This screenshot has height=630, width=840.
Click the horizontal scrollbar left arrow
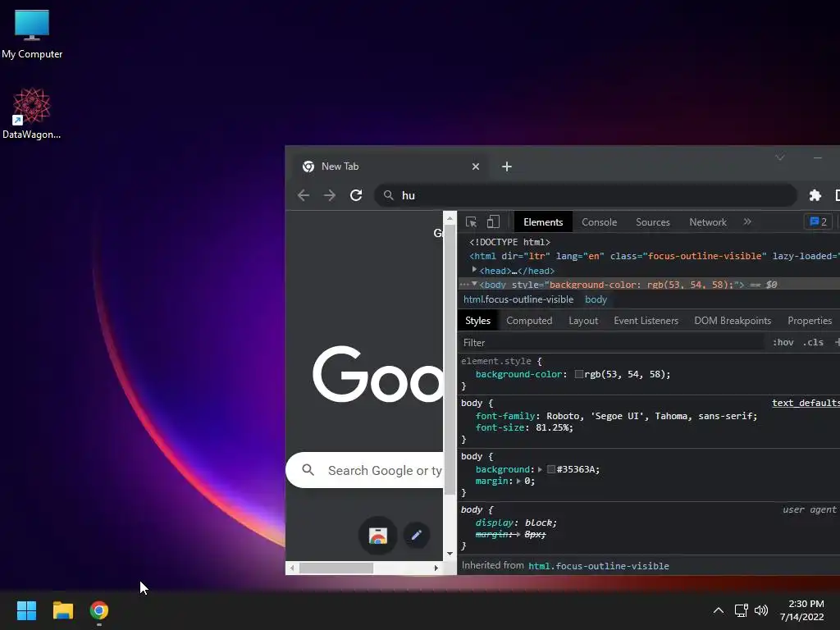[x=292, y=568]
